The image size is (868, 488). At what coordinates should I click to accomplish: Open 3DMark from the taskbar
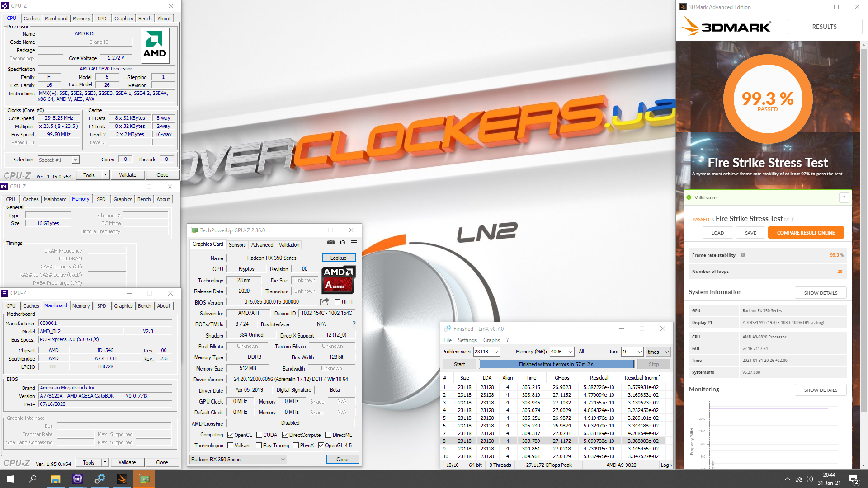(x=122, y=479)
